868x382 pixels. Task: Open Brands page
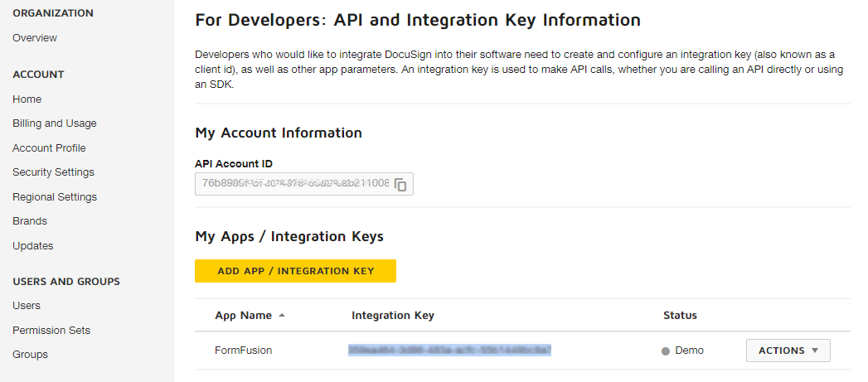(x=30, y=221)
